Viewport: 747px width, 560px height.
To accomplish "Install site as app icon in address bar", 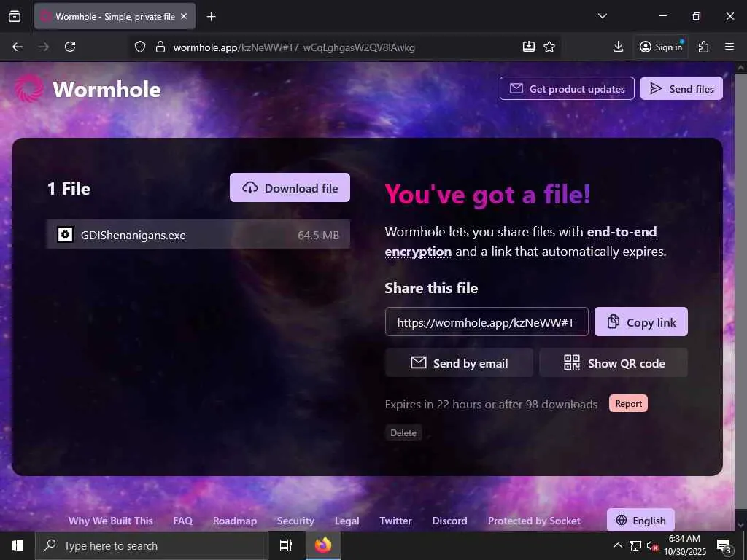I will (x=529, y=47).
